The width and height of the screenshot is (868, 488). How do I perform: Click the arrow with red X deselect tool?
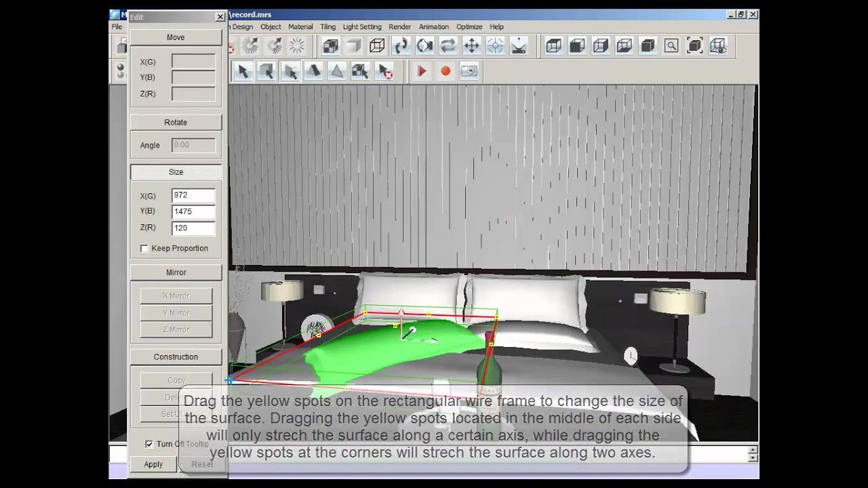click(384, 70)
